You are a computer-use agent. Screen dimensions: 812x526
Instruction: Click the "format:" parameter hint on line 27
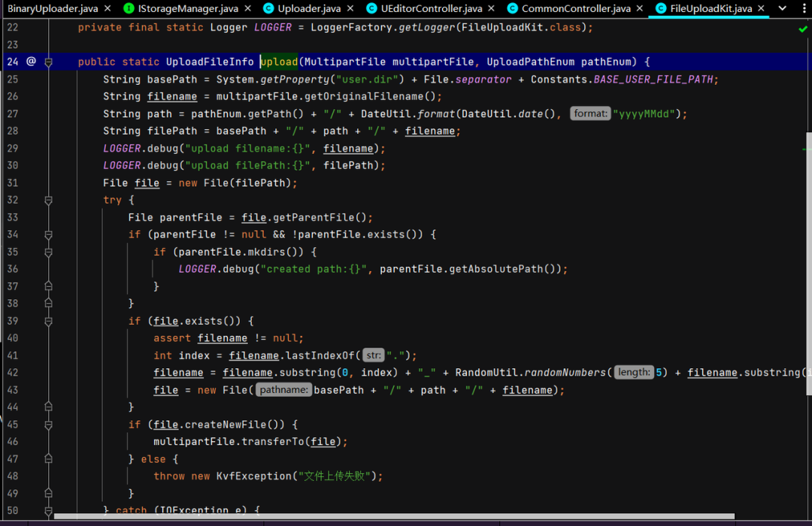tap(589, 113)
